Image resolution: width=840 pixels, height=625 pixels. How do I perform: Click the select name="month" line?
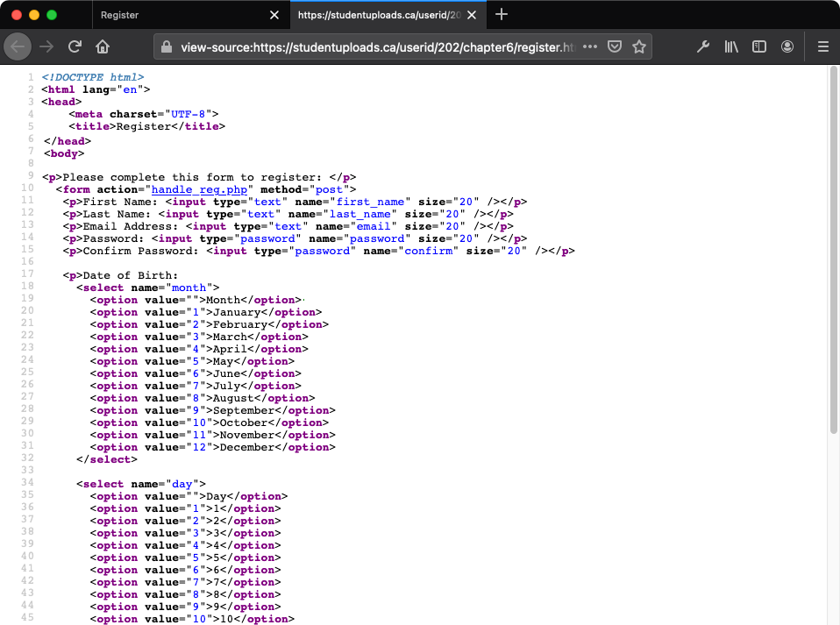pos(148,288)
